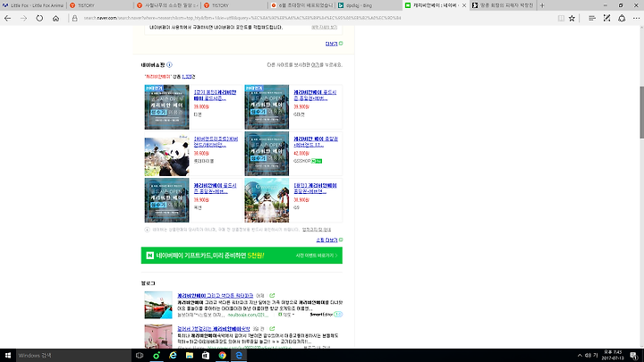Open reading view from the address bar
644x362 pixels.
(561, 18)
